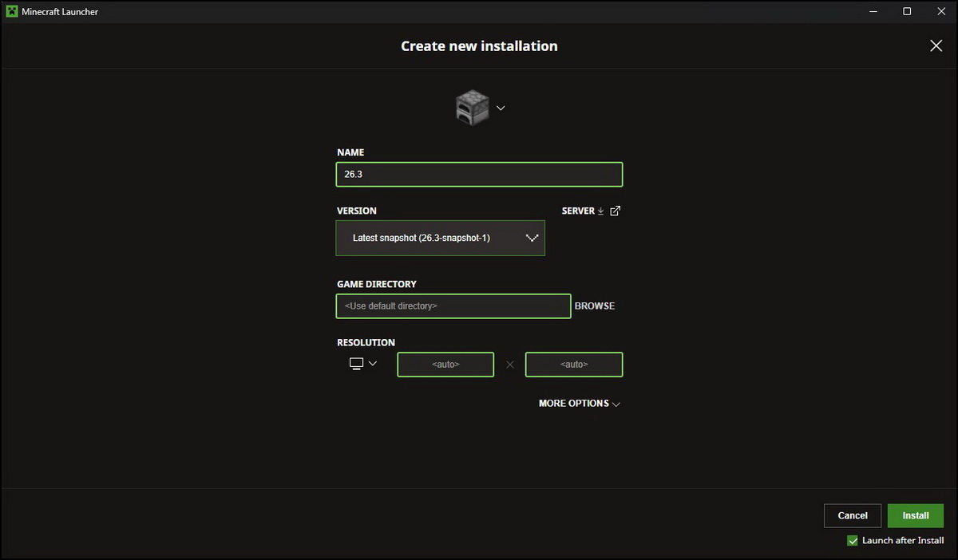Open server page external link icon

click(x=615, y=211)
